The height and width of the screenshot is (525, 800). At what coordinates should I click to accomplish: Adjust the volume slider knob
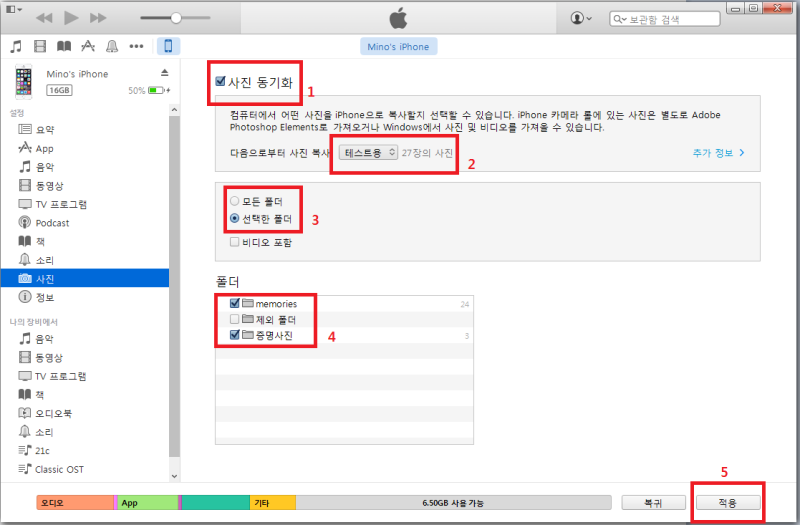[x=176, y=18]
